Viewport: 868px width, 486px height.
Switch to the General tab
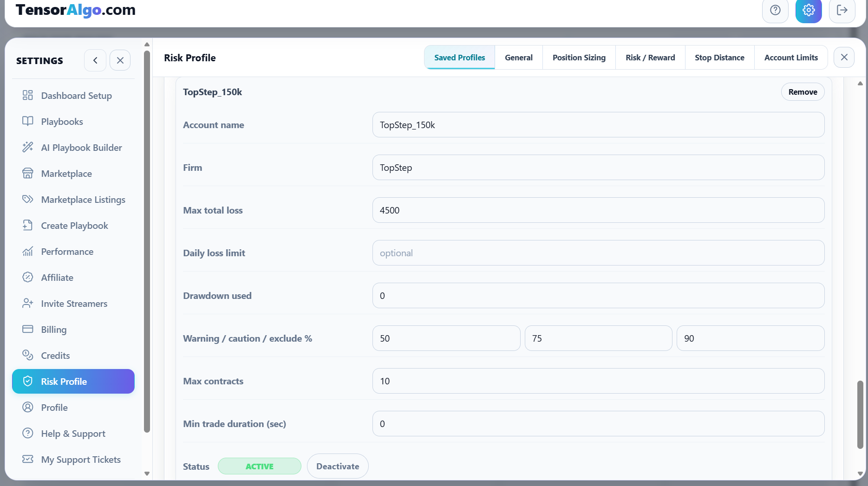point(518,58)
